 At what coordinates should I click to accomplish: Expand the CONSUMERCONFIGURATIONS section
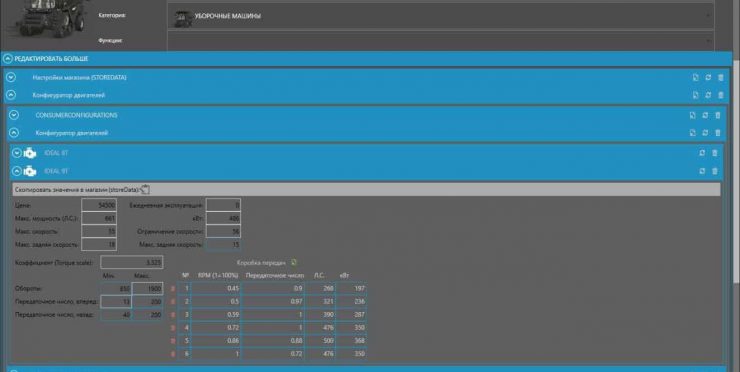pyautogui.click(x=14, y=115)
